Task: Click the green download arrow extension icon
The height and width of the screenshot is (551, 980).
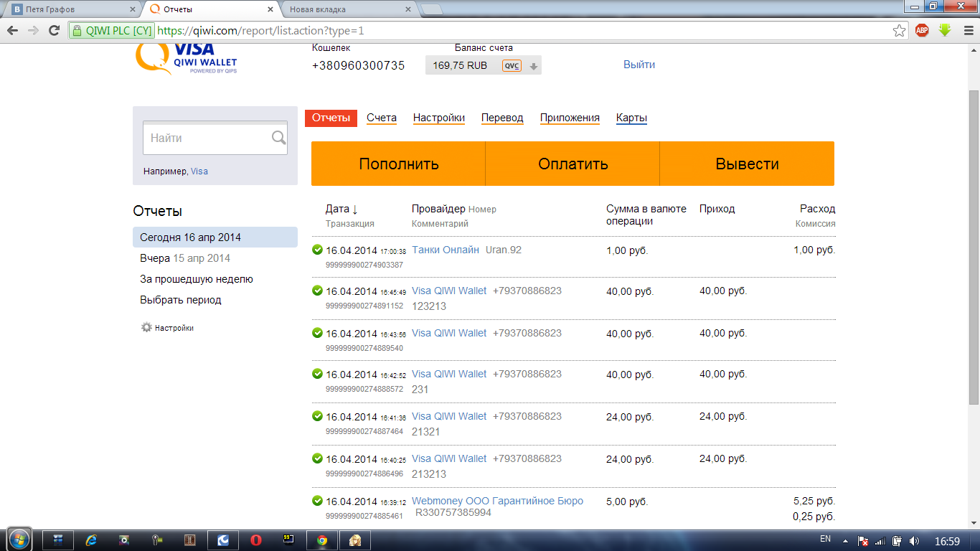Action: 945,31
